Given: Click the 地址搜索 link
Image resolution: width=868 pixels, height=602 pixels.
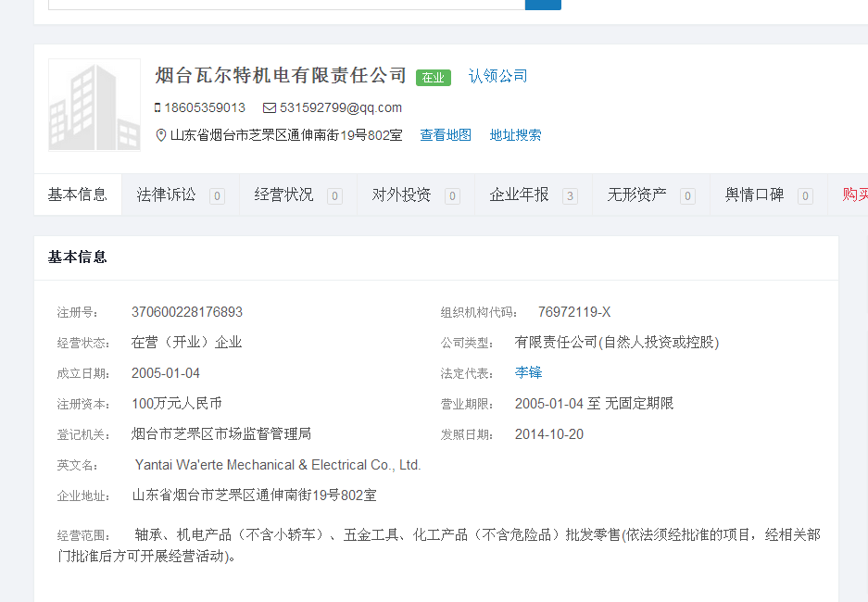Looking at the screenshot, I should [515, 135].
